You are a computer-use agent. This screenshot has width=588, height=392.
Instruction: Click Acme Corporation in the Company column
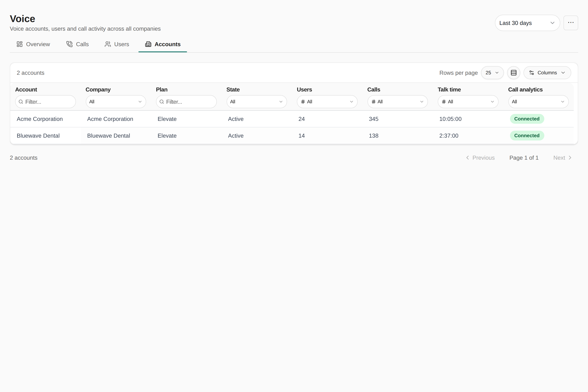pos(110,119)
